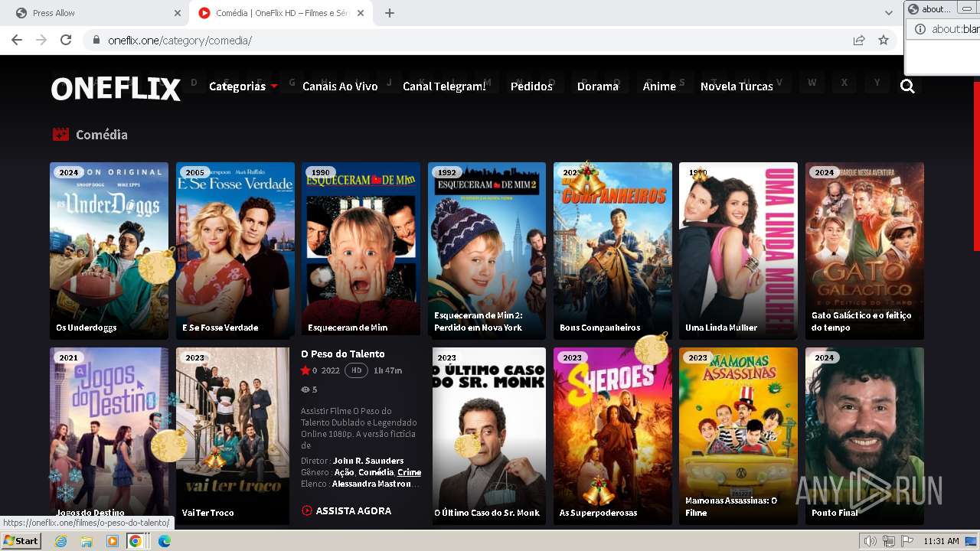980x551 pixels.
Task: Click the Comédia page heading
Action: click(102, 135)
